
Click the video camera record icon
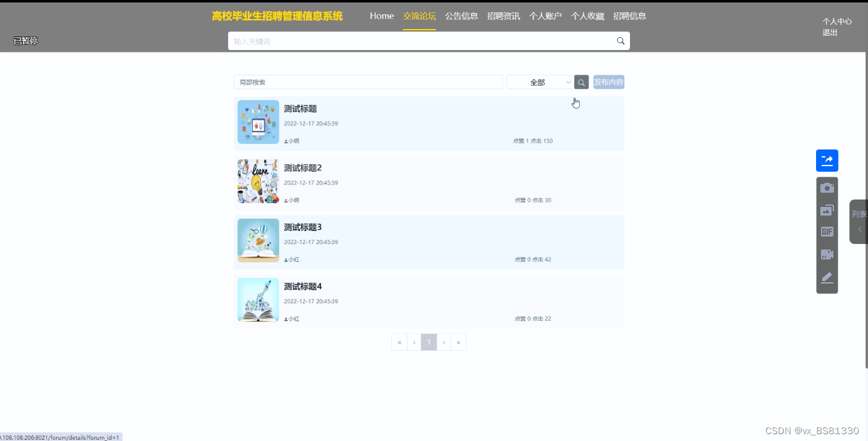click(x=827, y=254)
